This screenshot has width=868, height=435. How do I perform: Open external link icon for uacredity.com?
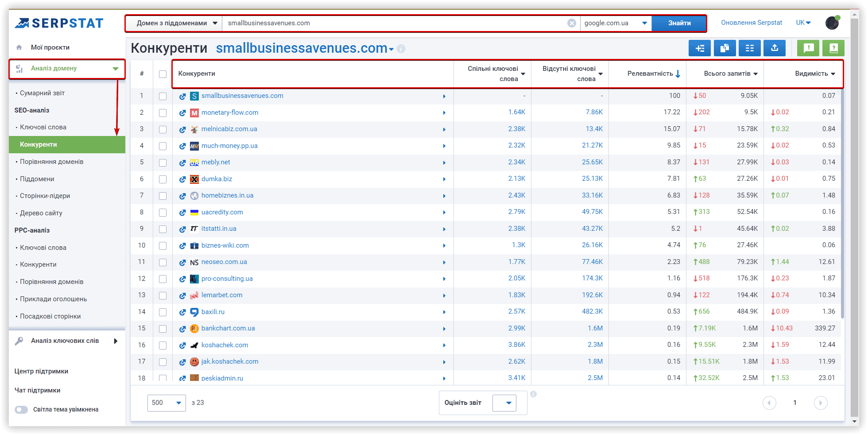[x=182, y=213]
